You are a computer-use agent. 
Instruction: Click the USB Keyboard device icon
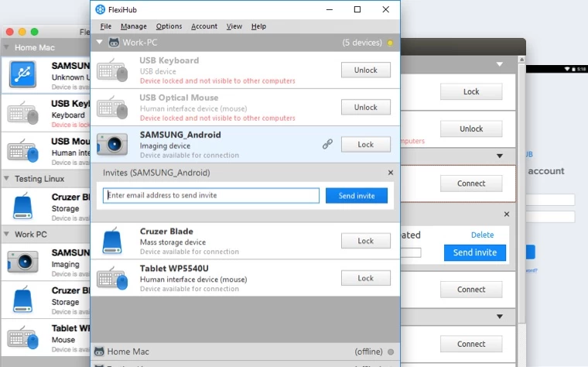pos(112,70)
